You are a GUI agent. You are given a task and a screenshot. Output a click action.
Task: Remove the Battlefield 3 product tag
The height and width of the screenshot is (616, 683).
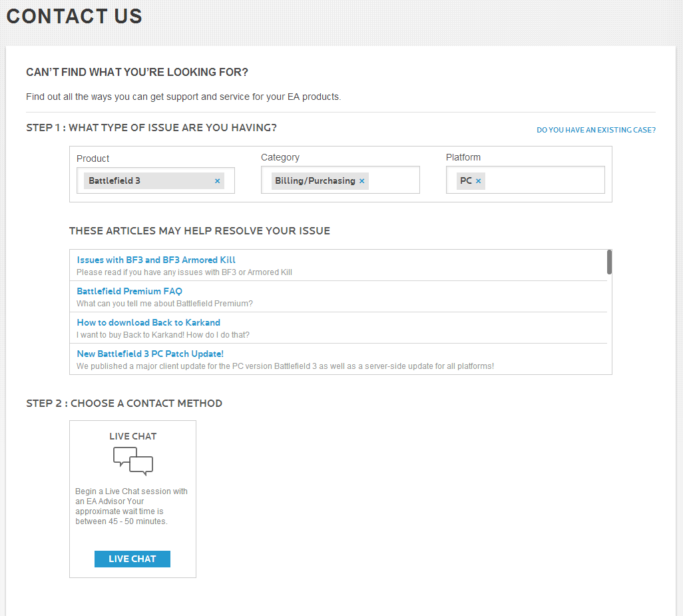pos(217,181)
